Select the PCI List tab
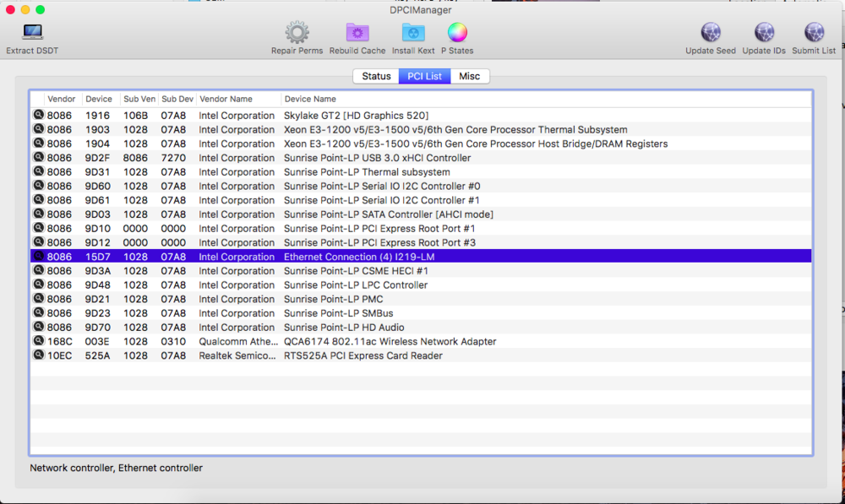Viewport: 845px width, 504px height. click(x=424, y=76)
